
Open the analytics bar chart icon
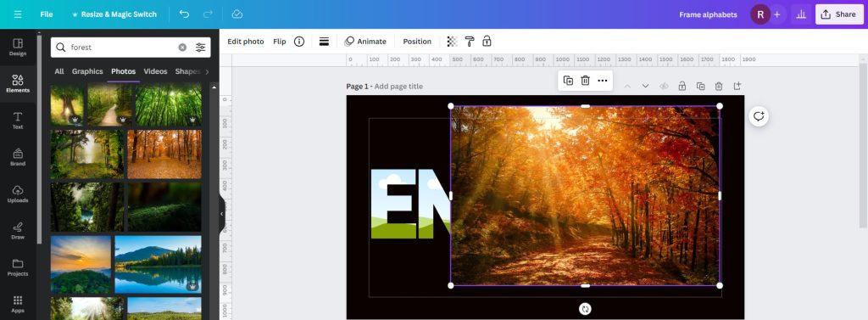801,14
